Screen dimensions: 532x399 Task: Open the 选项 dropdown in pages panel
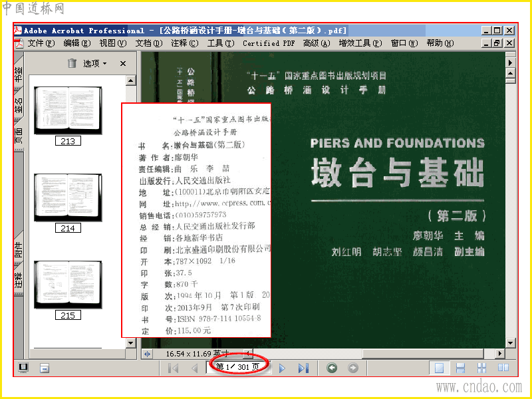[x=94, y=63]
